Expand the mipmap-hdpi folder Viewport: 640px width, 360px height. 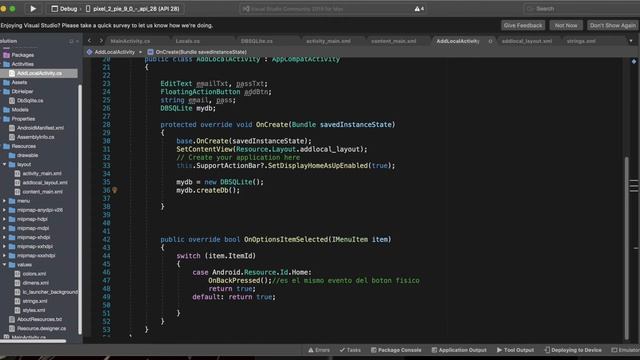point(4,219)
